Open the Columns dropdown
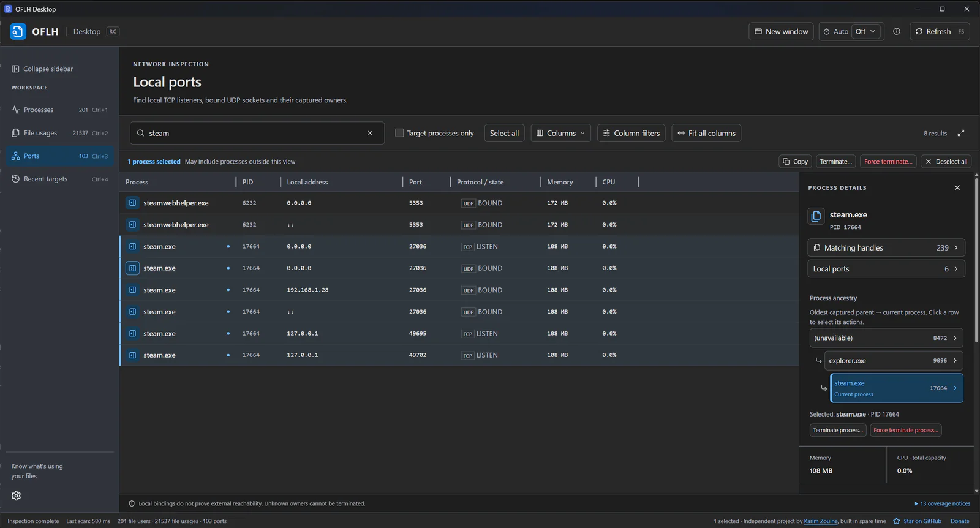The width and height of the screenshot is (980, 528). 561,133
